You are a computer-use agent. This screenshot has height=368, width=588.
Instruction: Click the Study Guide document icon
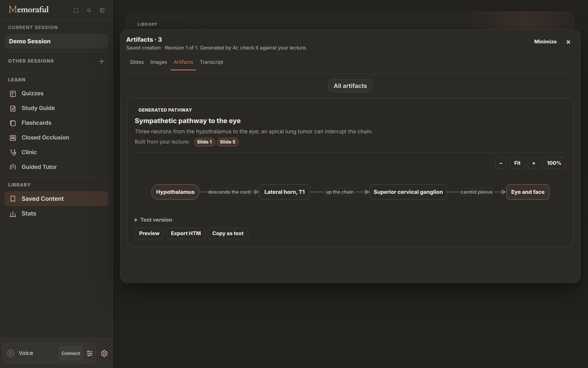click(13, 109)
